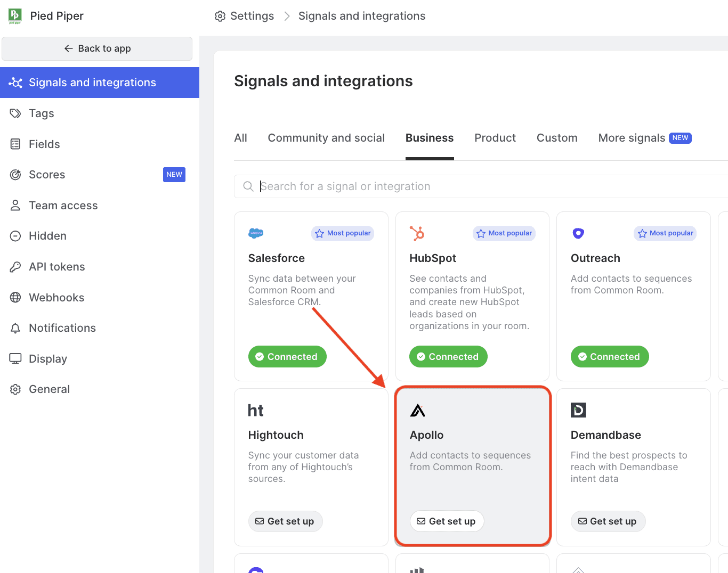728x573 pixels.
Task: Click the Display monitor icon
Action: (x=15, y=359)
